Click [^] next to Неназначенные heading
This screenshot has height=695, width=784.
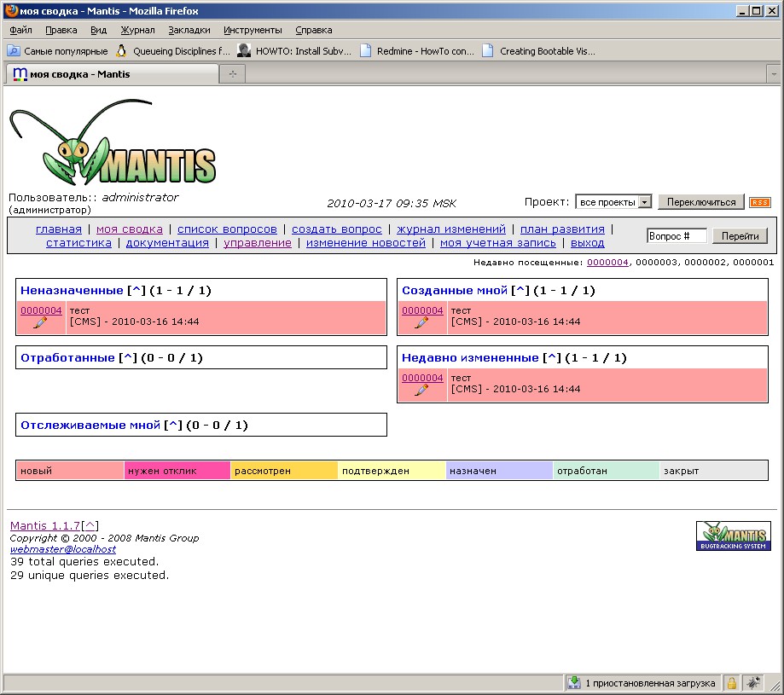tap(136, 290)
